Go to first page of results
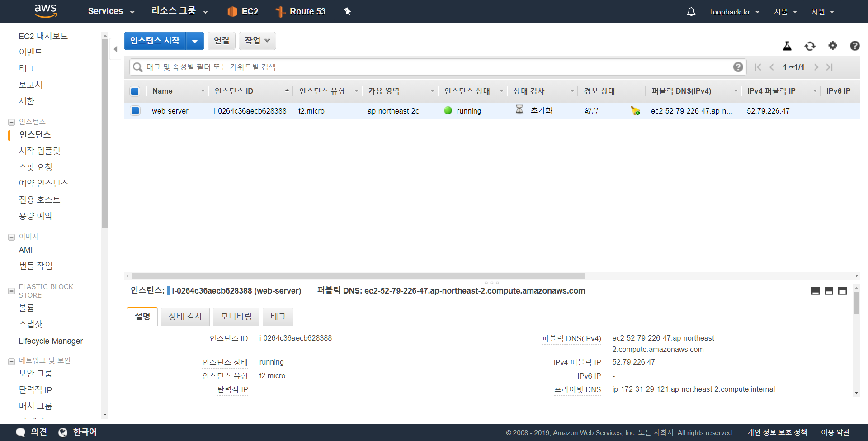868x441 pixels. pos(758,67)
